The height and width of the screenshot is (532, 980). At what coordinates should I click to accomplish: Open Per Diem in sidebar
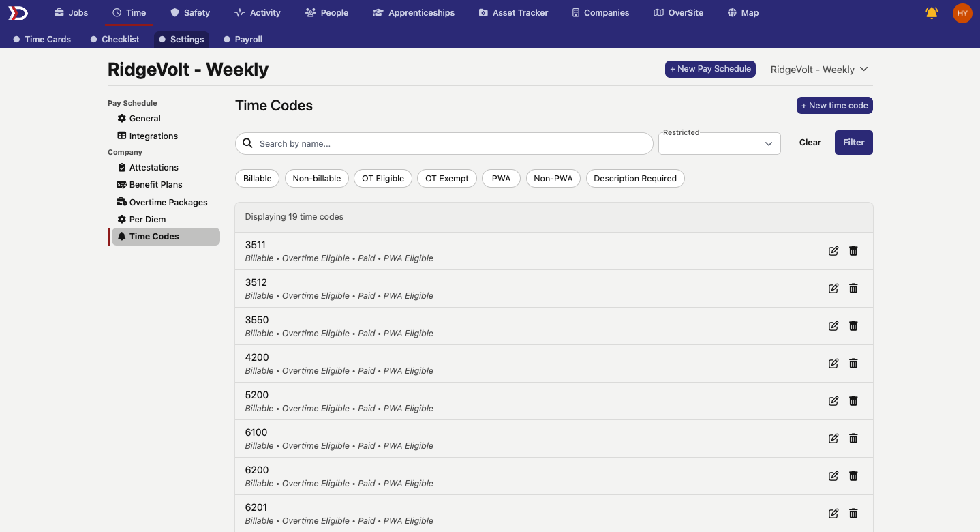142,219
